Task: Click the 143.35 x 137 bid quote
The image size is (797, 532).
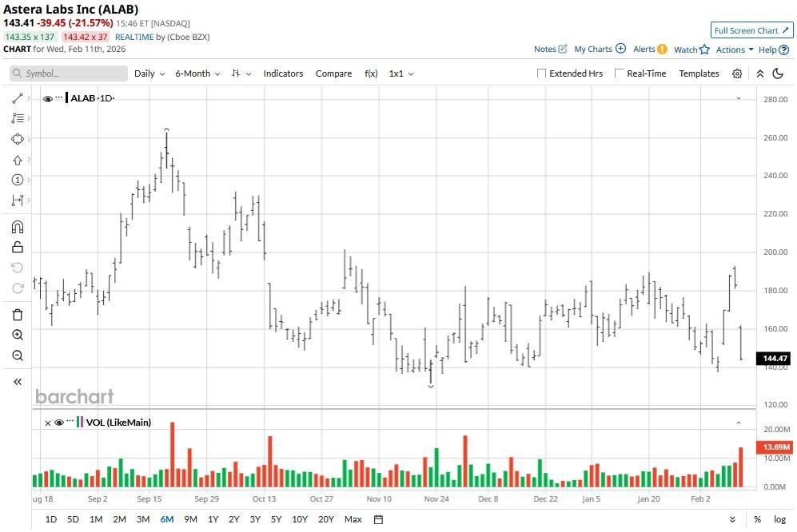Action: point(30,37)
